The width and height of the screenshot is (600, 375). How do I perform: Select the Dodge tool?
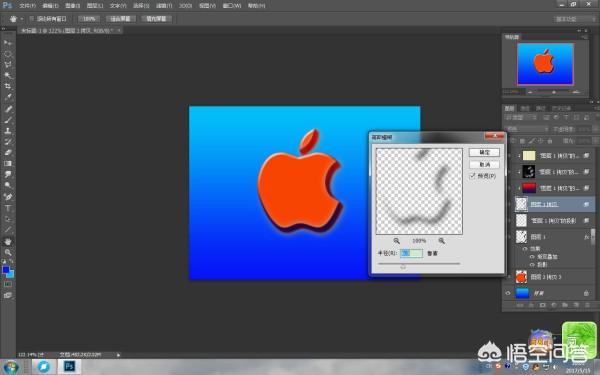point(8,185)
